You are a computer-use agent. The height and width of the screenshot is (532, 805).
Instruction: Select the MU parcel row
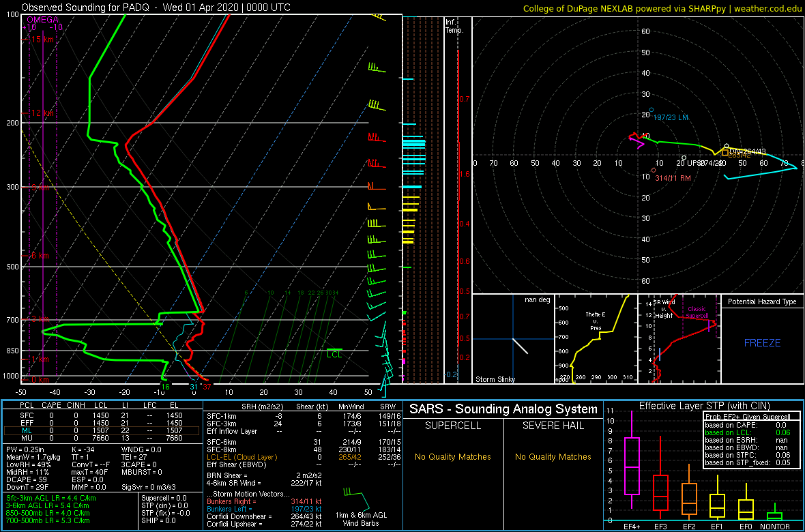(102, 438)
